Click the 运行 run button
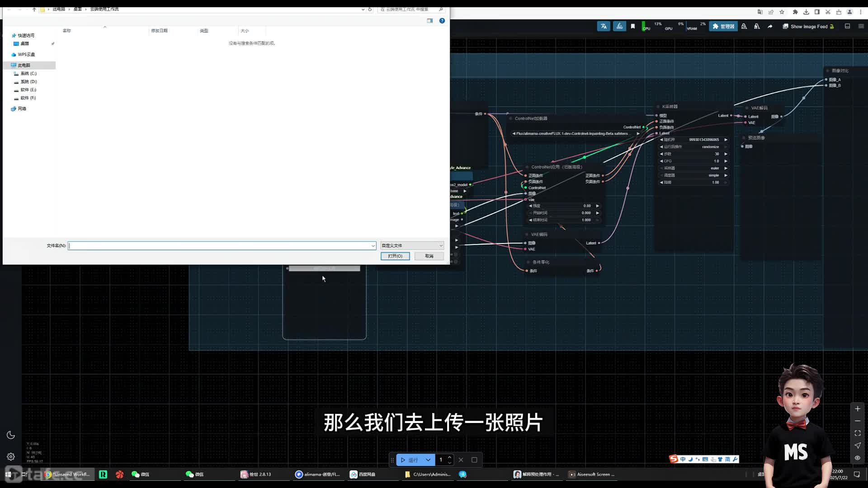Image resolution: width=868 pixels, height=488 pixels. (x=409, y=460)
